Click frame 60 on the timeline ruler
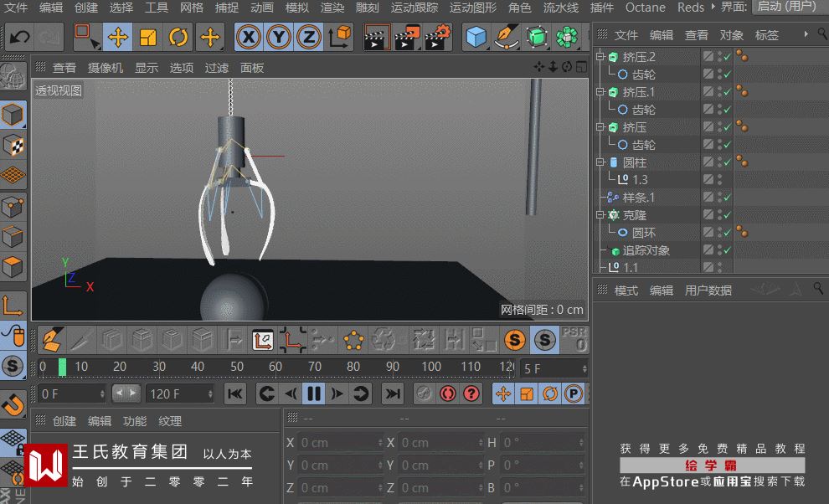 click(x=275, y=367)
